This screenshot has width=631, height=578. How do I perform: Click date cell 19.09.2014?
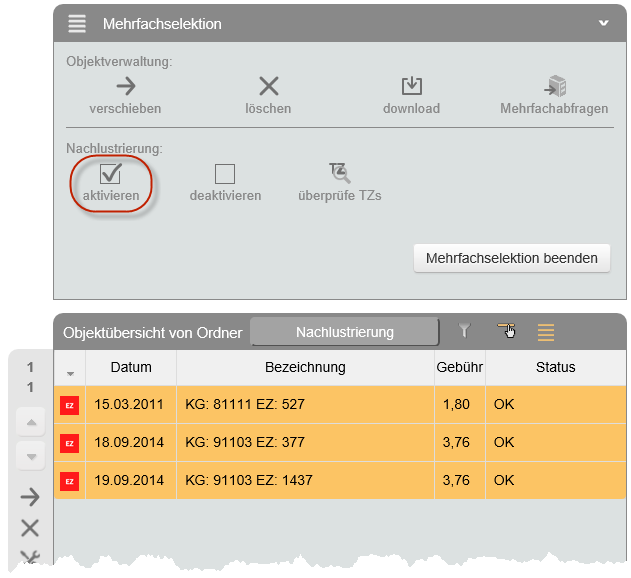pos(129,480)
